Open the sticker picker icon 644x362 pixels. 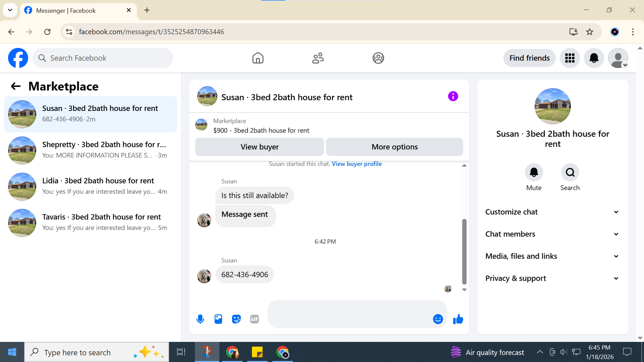[x=236, y=319]
